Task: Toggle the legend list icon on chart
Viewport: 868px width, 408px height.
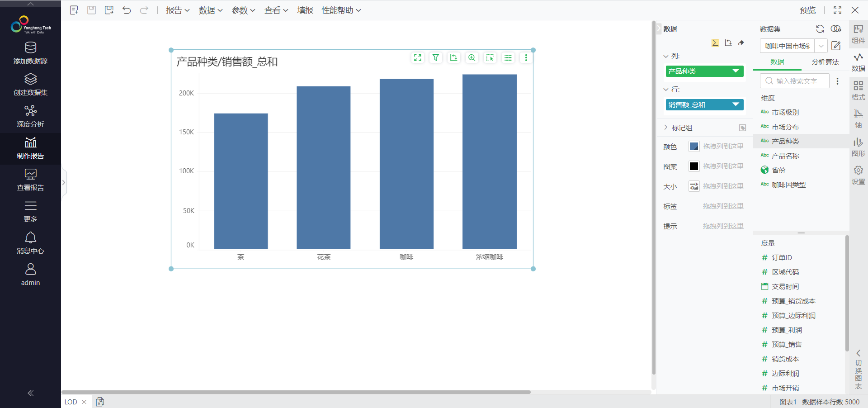Action: point(508,58)
